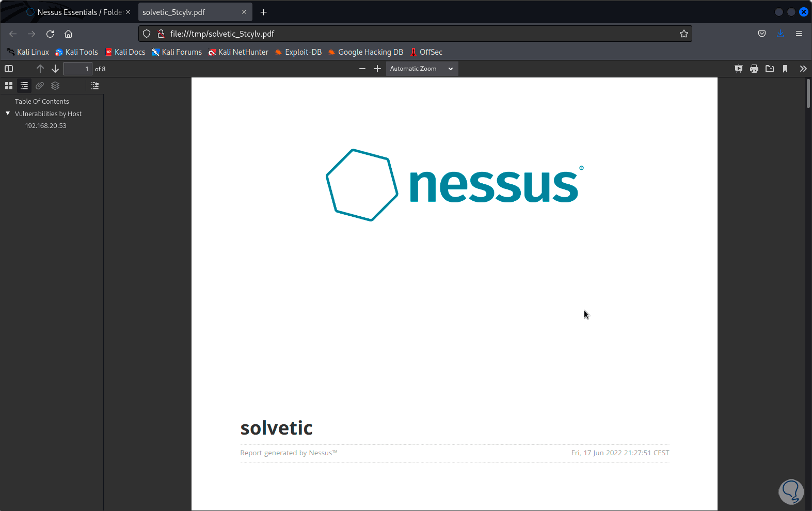The width and height of the screenshot is (812, 511).
Task: Open a new browser tab
Action: click(x=264, y=12)
